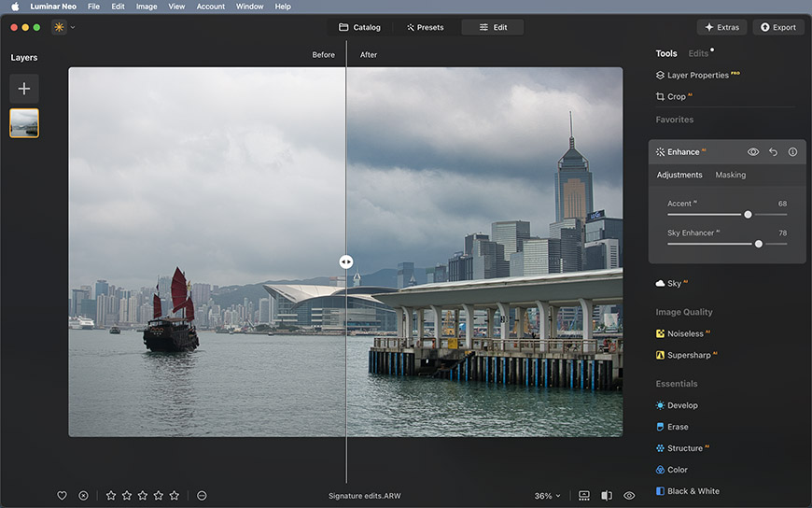This screenshot has height=508, width=812.
Task: Open the Supersharp tool
Action: coord(687,355)
